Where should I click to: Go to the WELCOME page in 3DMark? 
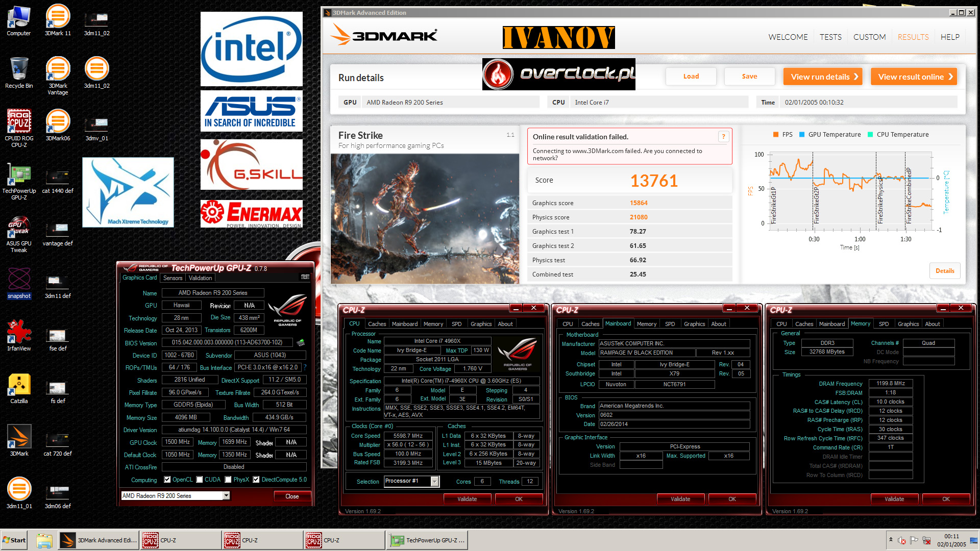coord(788,37)
